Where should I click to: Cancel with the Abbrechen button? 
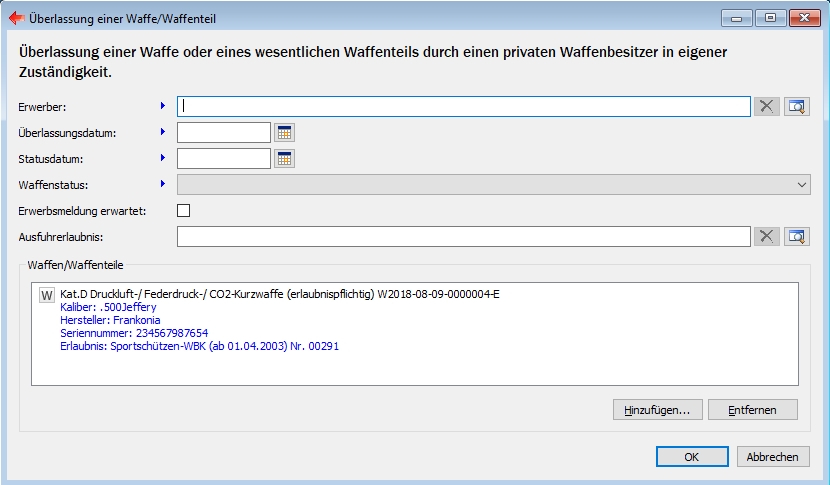click(773, 456)
